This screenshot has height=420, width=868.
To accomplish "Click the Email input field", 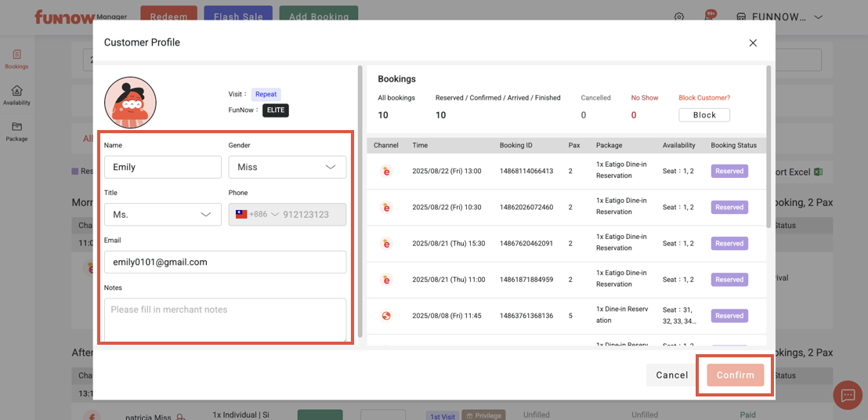I will [225, 262].
